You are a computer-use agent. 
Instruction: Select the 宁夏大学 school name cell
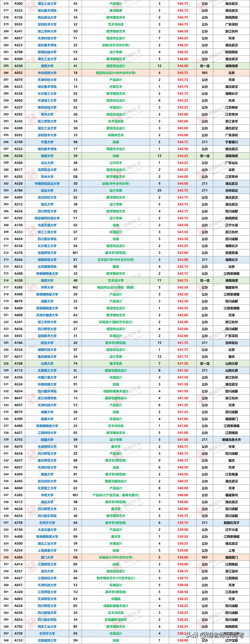(x=47, y=142)
